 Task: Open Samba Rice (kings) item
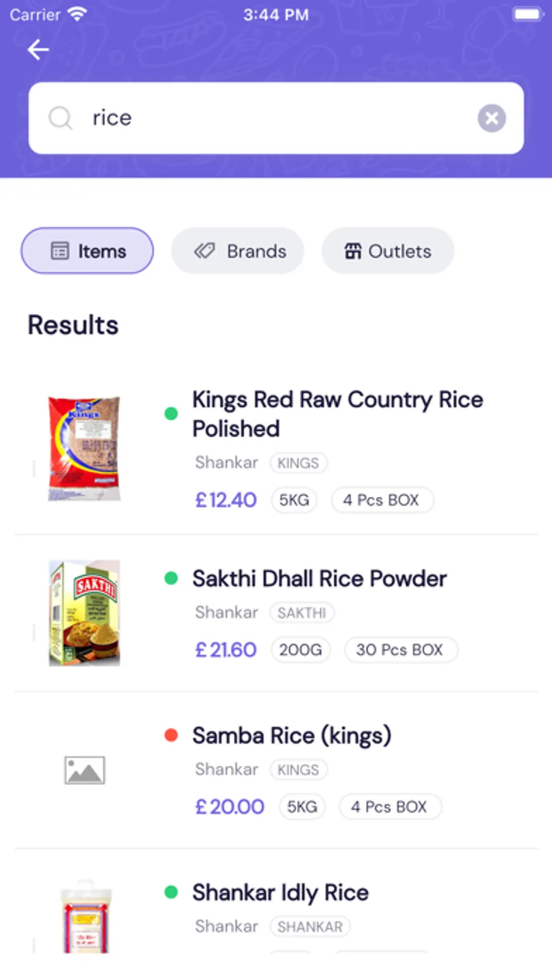click(291, 736)
